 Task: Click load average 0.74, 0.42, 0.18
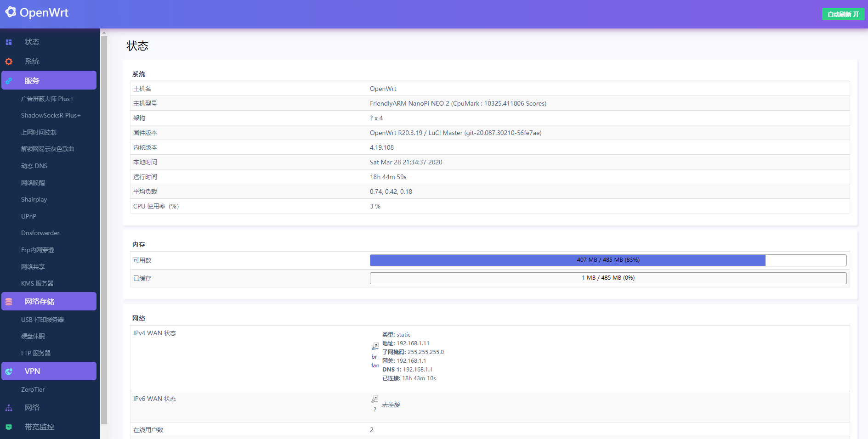(391, 191)
